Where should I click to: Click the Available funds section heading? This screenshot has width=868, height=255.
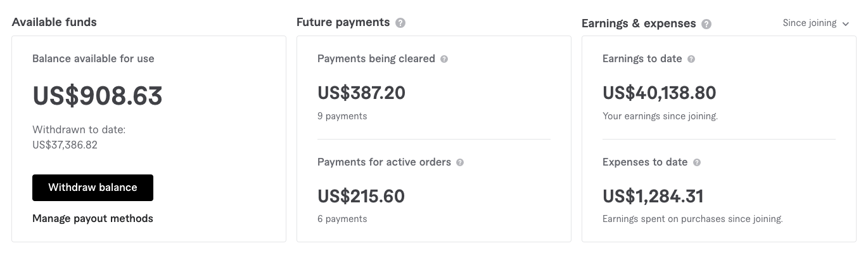(x=54, y=22)
